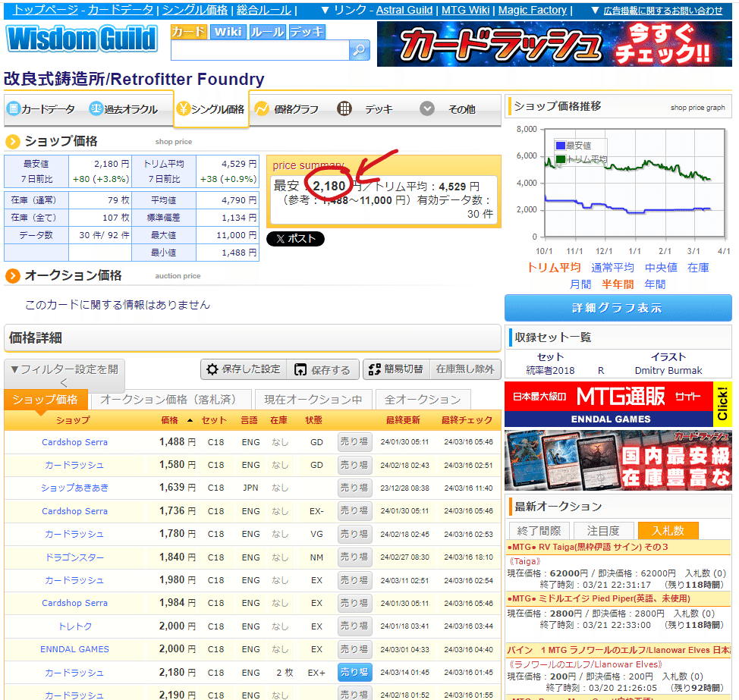
Task: Click the 最安値 legend blue swatch
Action: point(561,146)
